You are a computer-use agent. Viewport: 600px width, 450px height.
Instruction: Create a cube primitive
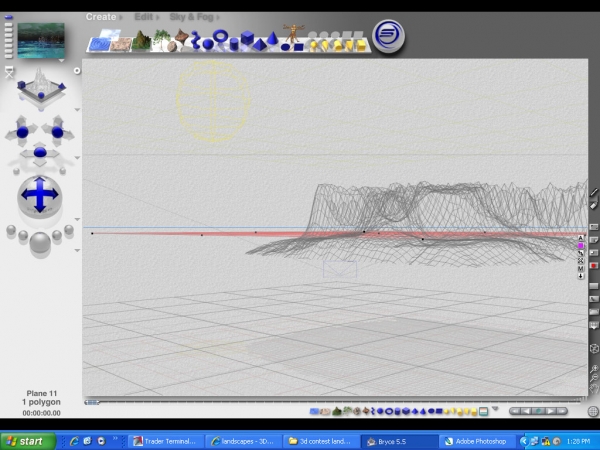(247, 38)
